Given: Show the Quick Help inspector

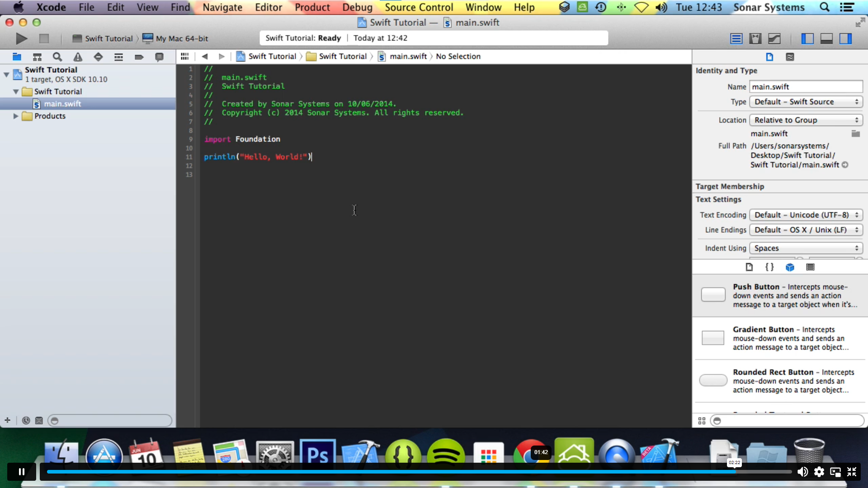Looking at the screenshot, I should click(790, 56).
